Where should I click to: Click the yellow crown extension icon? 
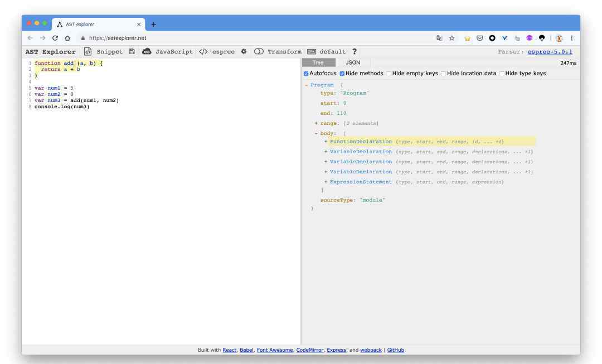click(x=467, y=38)
